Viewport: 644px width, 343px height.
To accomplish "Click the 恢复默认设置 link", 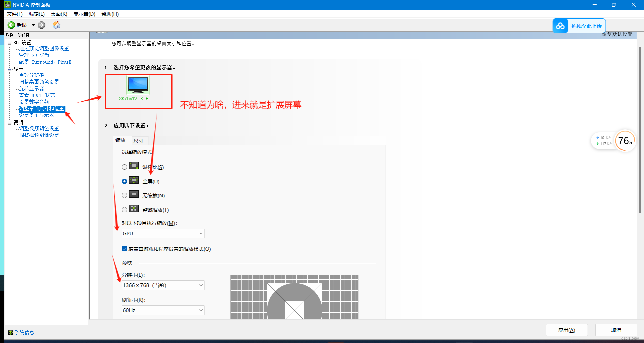I will click(x=617, y=34).
